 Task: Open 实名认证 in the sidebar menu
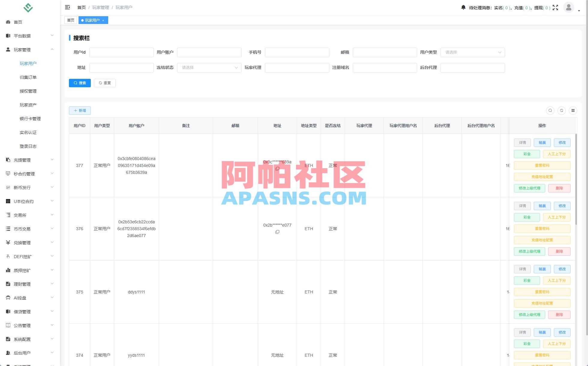(28, 132)
